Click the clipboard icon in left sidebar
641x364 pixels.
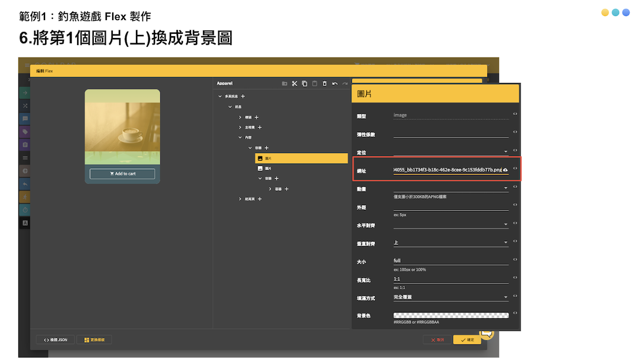(x=25, y=145)
